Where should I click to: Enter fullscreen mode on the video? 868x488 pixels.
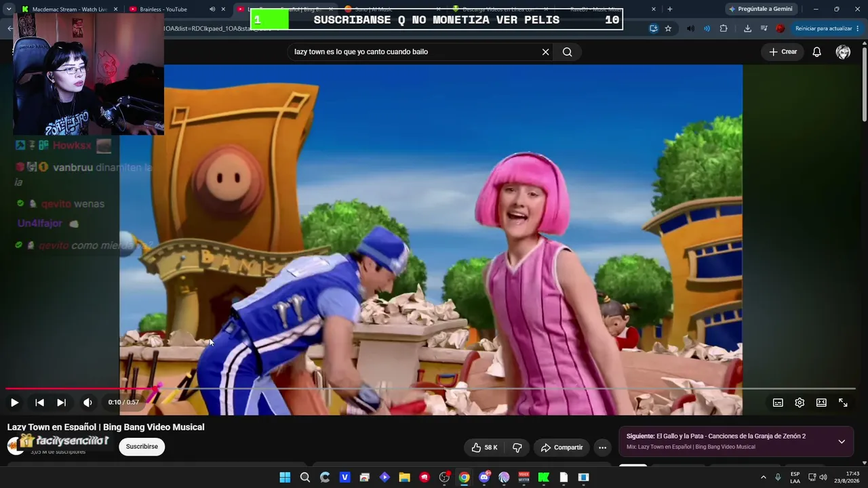tap(843, 403)
